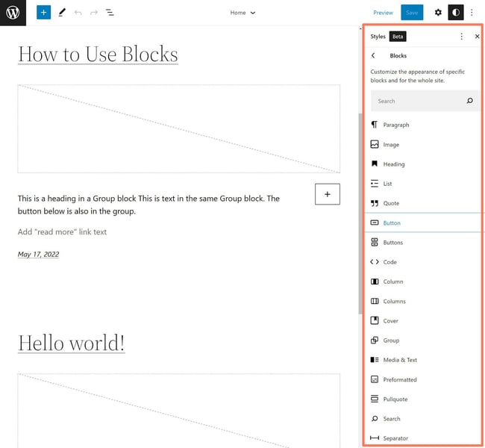The width and height of the screenshot is (485, 448).
Task: Open the settings gear panel
Action: pos(438,13)
